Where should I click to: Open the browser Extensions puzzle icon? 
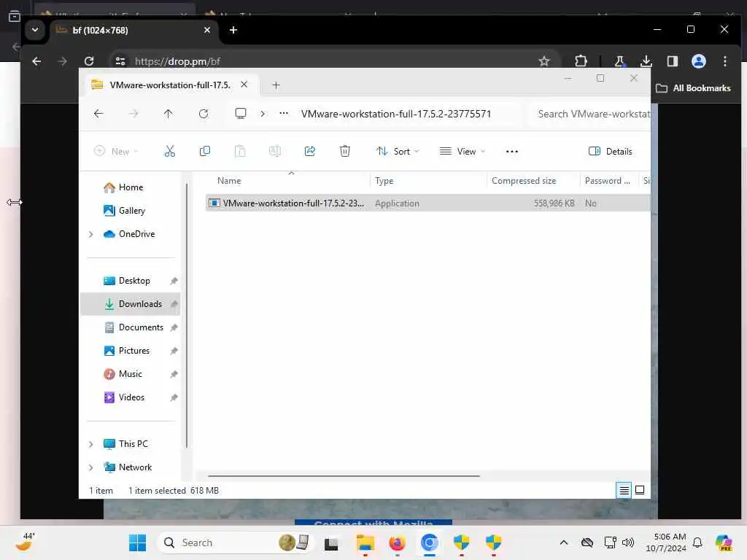coord(581,61)
